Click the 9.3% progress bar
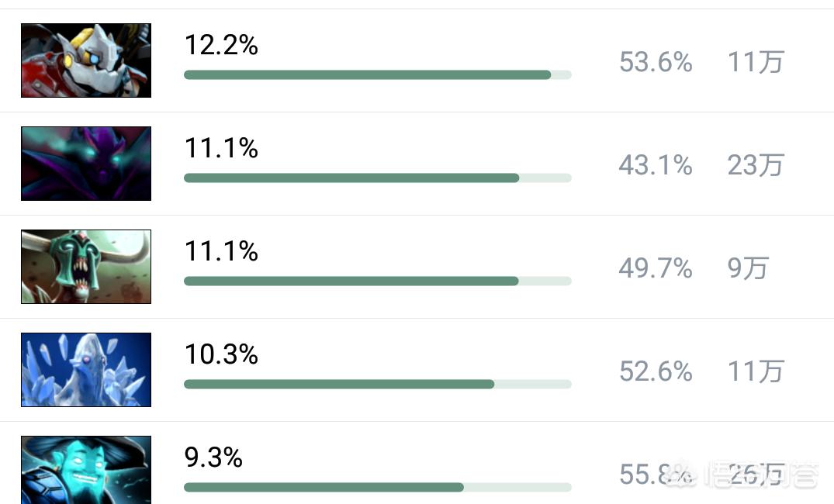The image size is (834, 504). tap(378, 488)
